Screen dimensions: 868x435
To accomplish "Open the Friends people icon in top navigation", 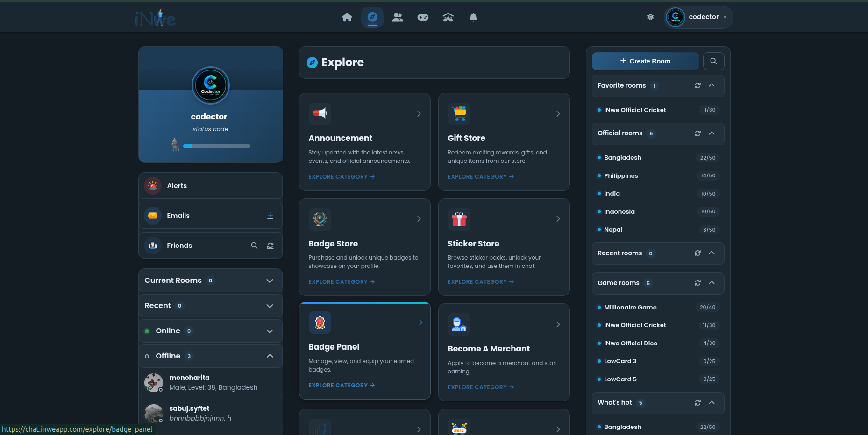I will pos(398,17).
